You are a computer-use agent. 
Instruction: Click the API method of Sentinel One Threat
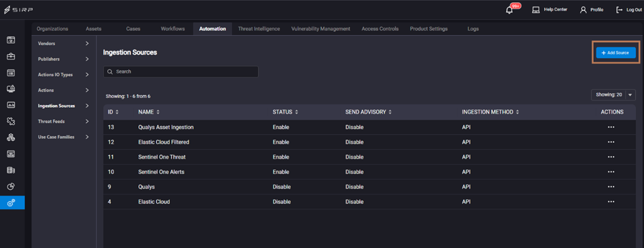465,157
